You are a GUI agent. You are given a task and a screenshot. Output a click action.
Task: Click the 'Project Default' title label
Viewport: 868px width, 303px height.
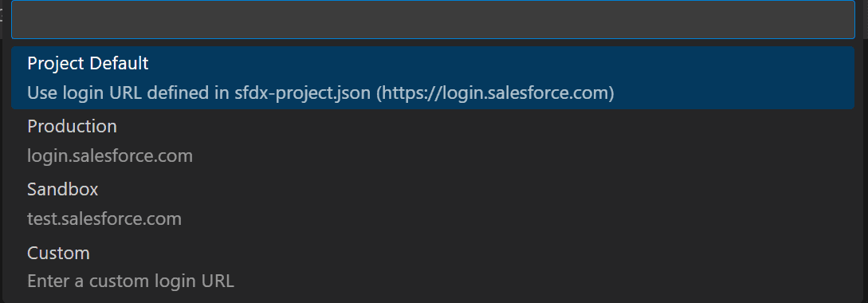88,63
